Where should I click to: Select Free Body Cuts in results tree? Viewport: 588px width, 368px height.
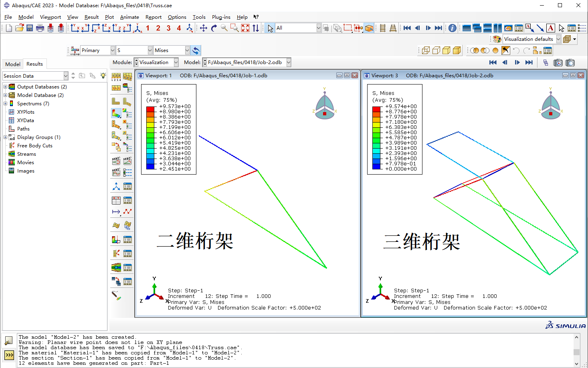[34, 145]
